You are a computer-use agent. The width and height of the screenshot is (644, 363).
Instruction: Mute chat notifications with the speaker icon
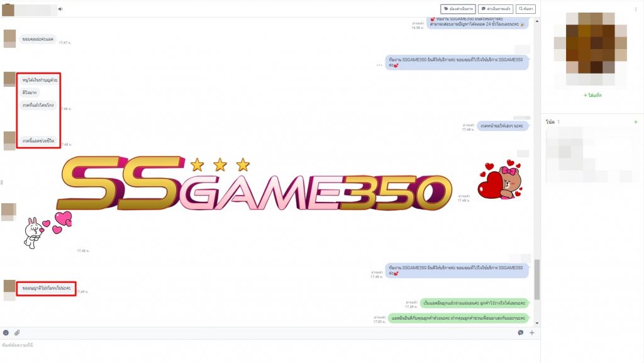60,9
